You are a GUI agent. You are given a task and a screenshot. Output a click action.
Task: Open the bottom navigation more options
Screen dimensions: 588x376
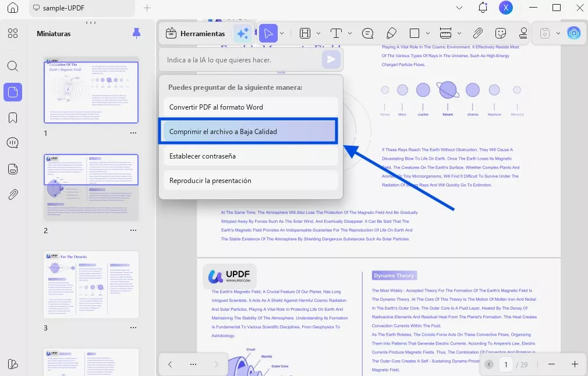[x=193, y=364]
